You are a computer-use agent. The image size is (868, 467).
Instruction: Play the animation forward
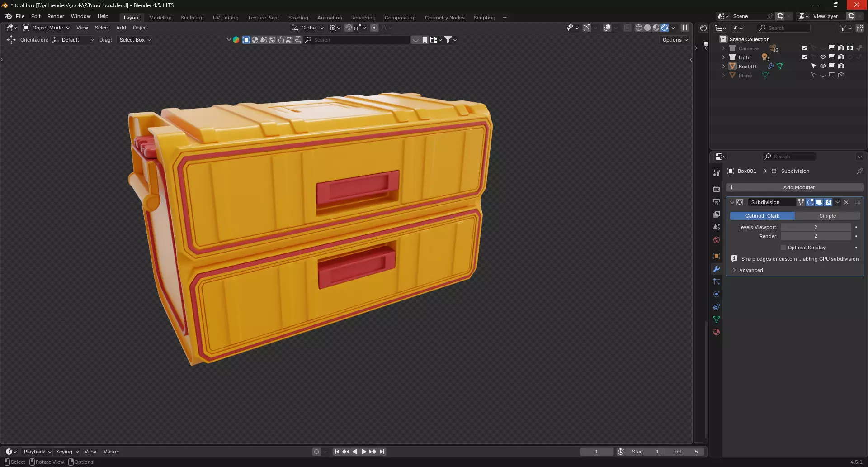tap(363, 452)
